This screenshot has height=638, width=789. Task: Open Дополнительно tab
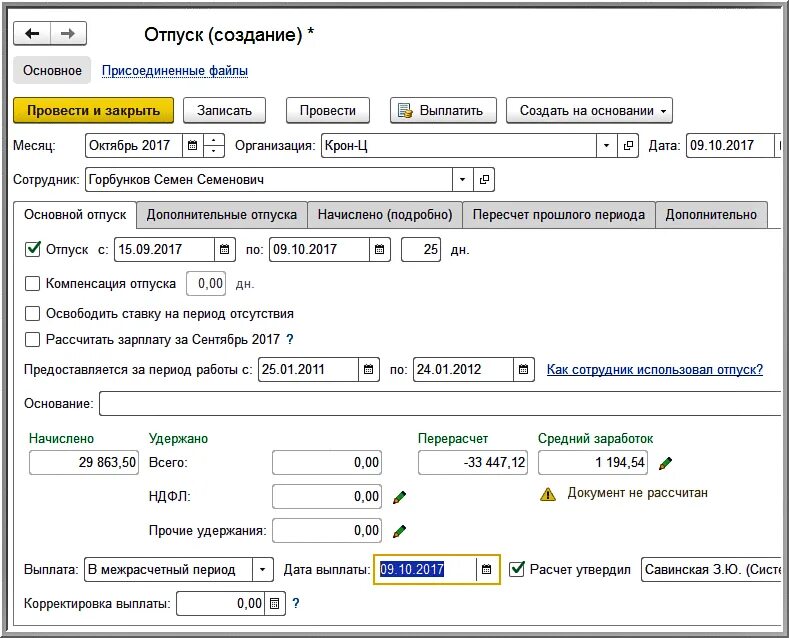711,215
